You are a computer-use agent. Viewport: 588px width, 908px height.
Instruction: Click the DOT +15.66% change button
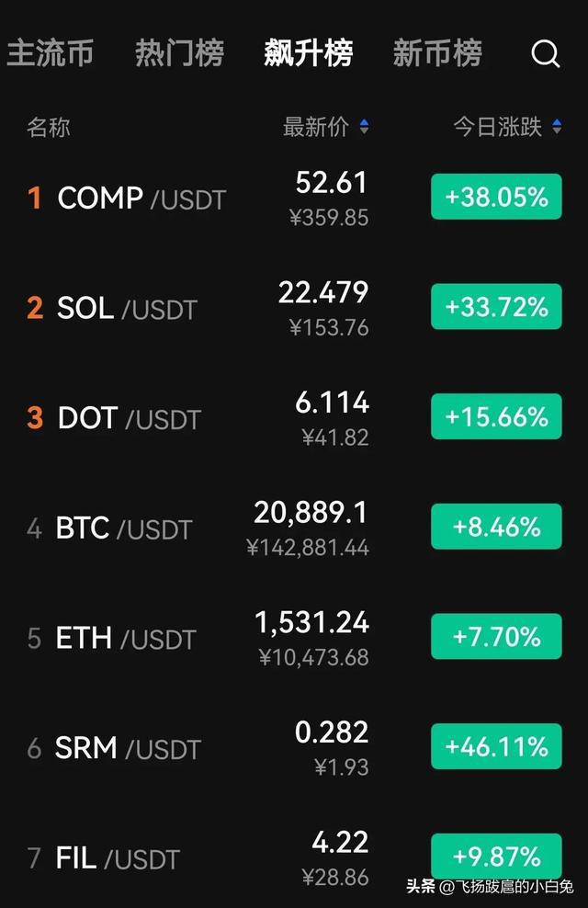coord(496,416)
